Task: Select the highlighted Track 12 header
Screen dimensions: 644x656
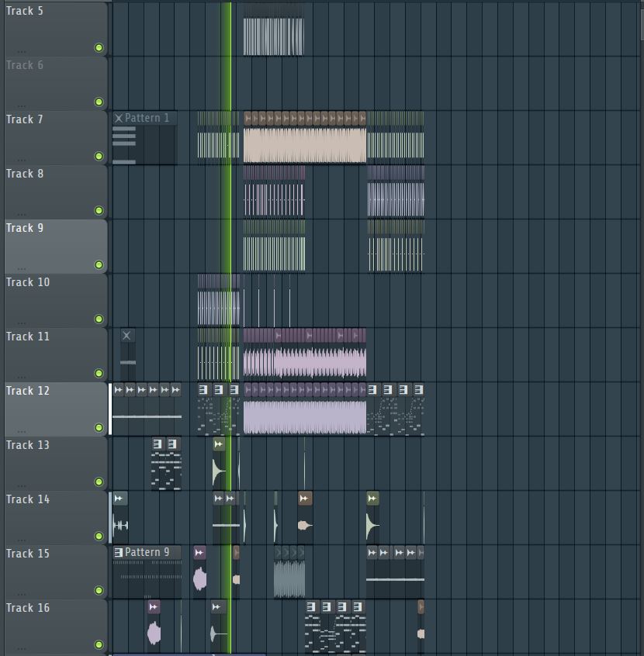Action: click(x=56, y=409)
